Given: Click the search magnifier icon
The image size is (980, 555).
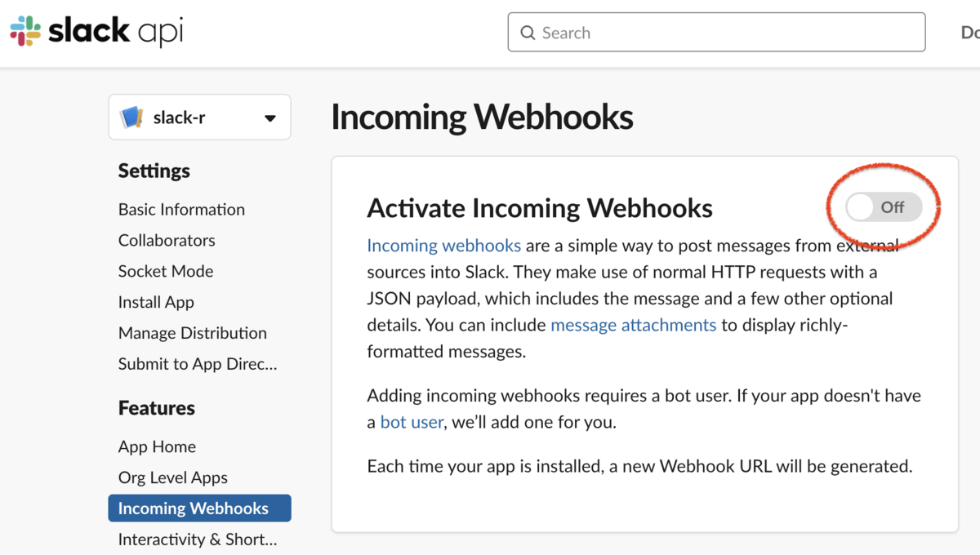Looking at the screenshot, I should (528, 33).
